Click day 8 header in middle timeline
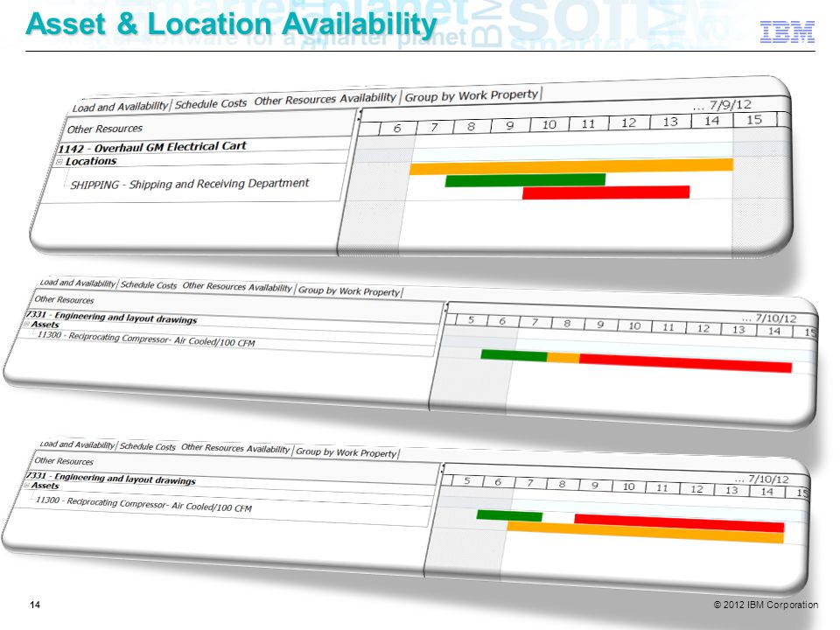Screen dimensions: 840x630 (567, 324)
